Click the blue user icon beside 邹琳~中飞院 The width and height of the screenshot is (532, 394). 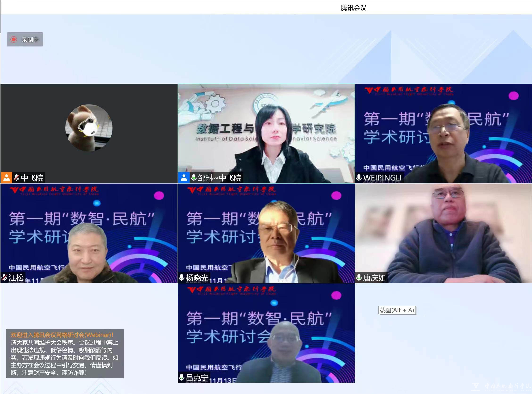[184, 178]
